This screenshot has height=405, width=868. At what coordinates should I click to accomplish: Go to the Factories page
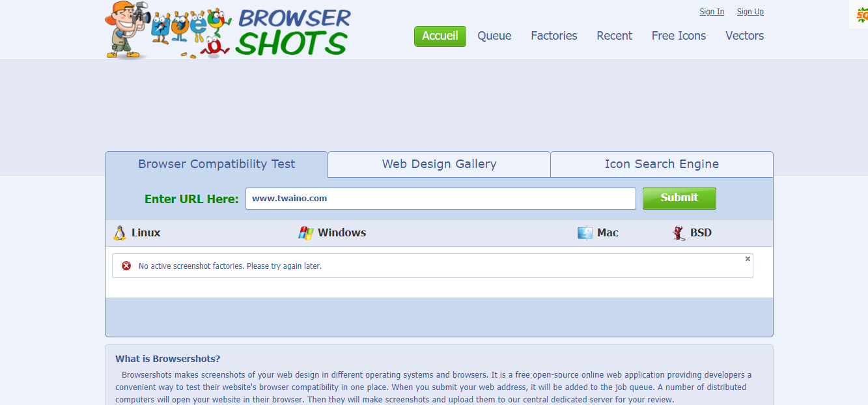554,36
